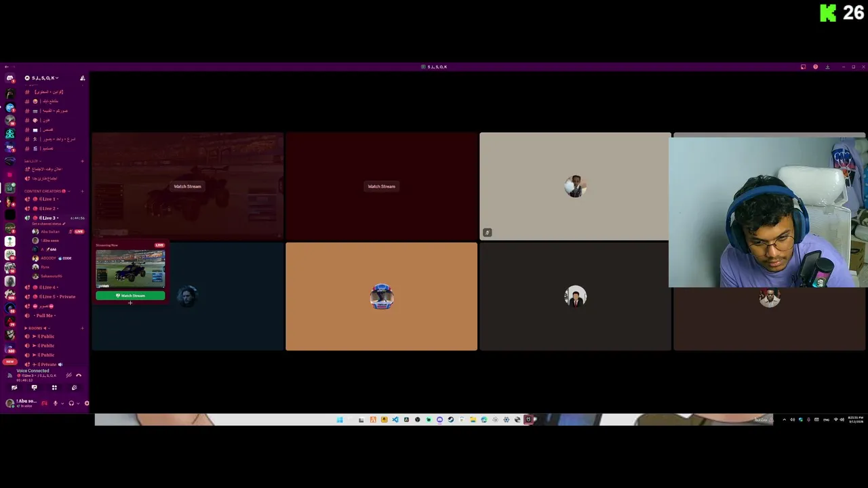Open the help icon in Discord title bar
Viewport: 868px width, 488px height.
[x=815, y=66]
